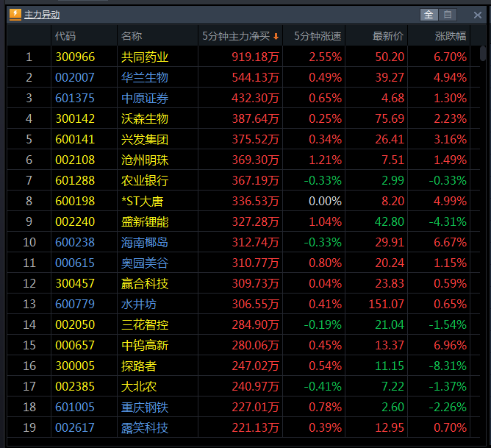This screenshot has width=491, height=448.
Task: Click net buy value 919.18万
Action: pos(255,57)
